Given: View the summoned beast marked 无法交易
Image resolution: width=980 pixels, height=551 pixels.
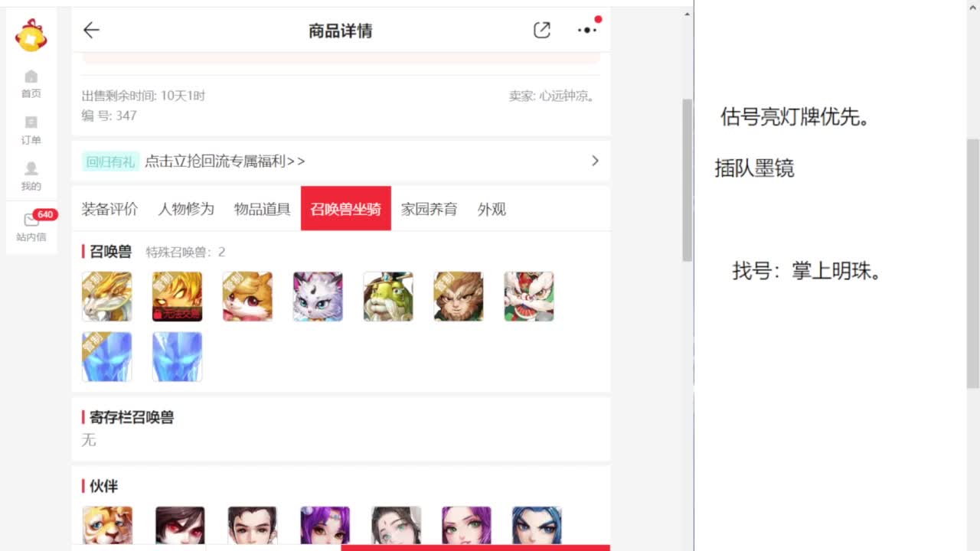Looking at the screenshot, I should (178, 296).
